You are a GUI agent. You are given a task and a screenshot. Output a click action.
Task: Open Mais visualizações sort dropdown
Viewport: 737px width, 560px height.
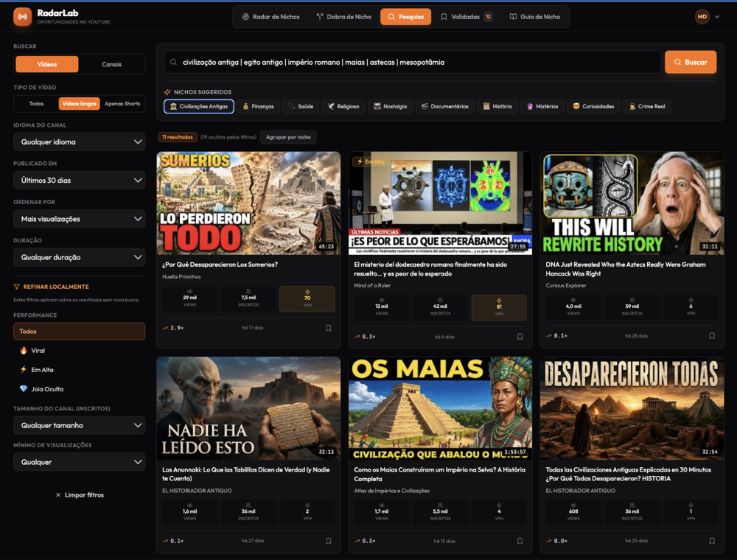click(x=79, y=219)
